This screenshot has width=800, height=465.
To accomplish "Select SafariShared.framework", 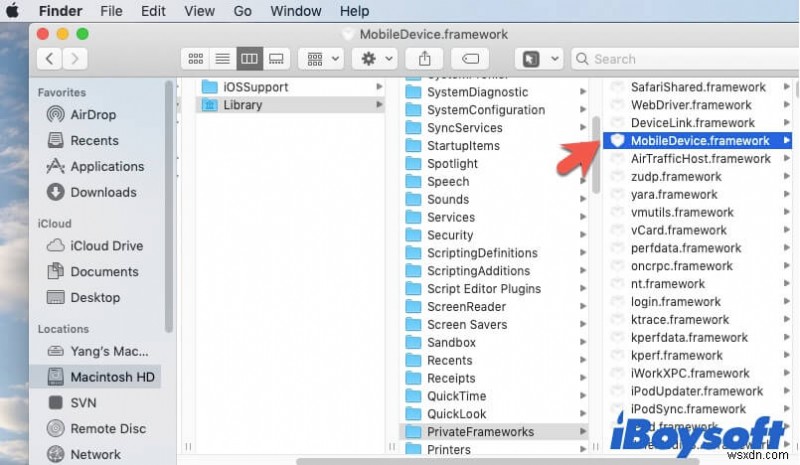I will 697,87.
